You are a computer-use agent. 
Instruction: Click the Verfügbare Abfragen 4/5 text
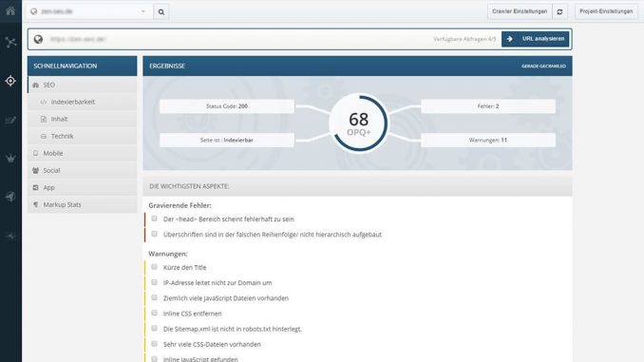(464, 39)
